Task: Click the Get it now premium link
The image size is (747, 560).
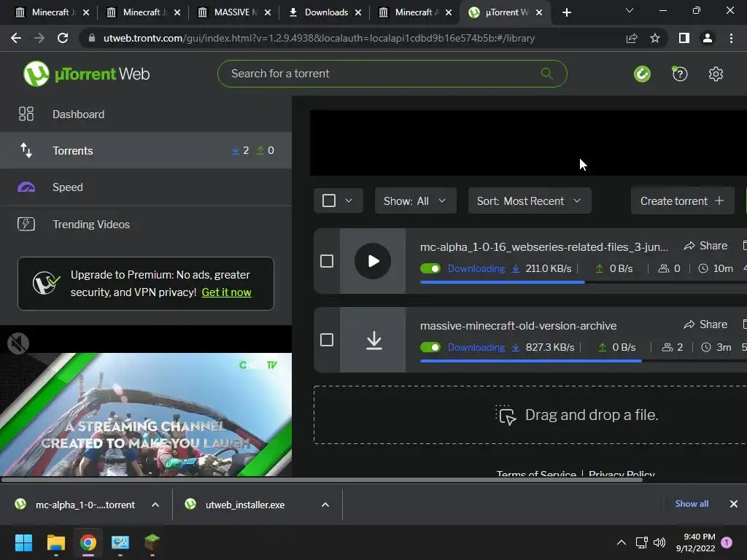Action: click(226, 292)
